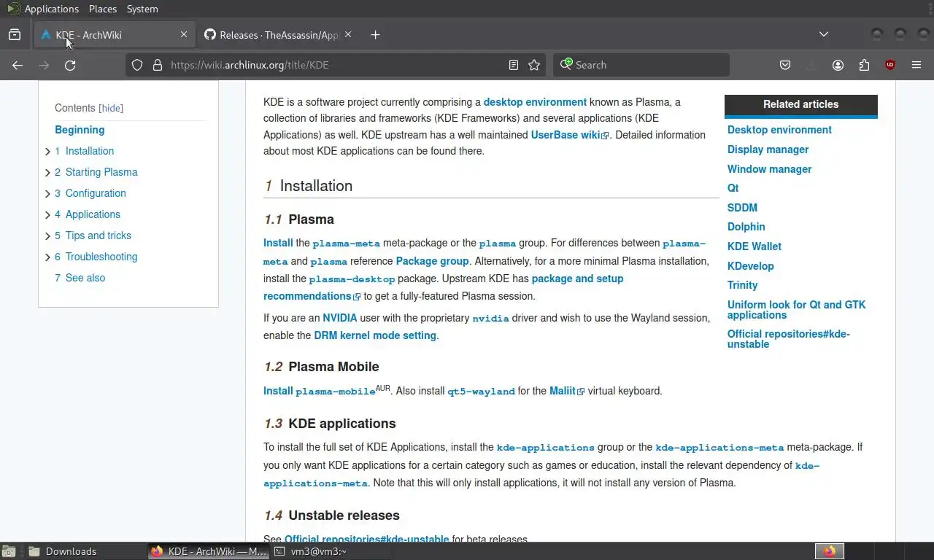
Task: Expand the Tips and tricks section
Action: [47, 236]
